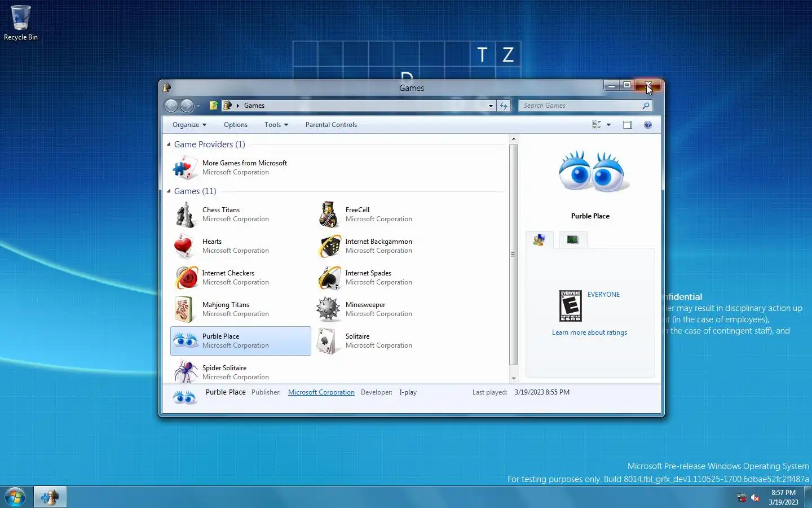Expand the breadcrumb arrow before Games
Screen dimensions: 812x508
point(238,106)
